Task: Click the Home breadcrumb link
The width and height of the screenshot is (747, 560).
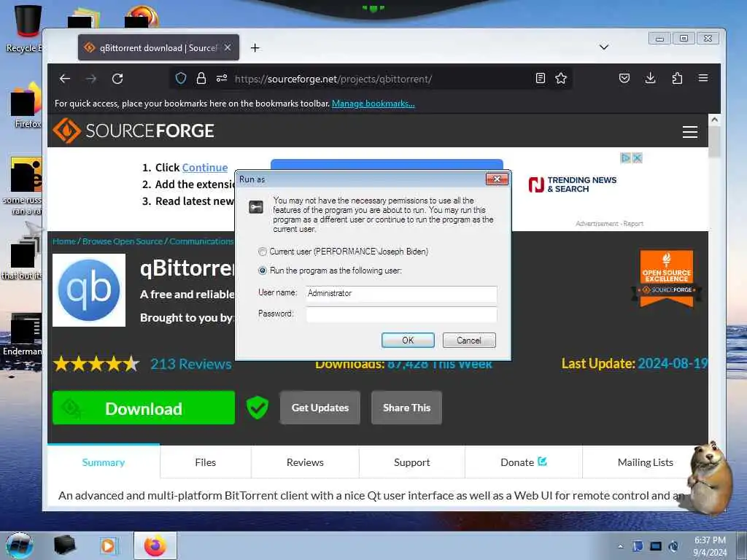Action: coord(64,241)
